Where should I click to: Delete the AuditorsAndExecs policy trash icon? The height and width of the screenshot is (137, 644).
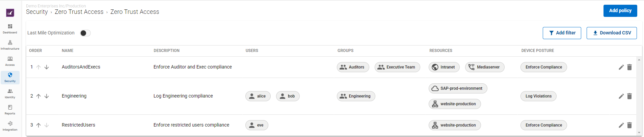629,67
